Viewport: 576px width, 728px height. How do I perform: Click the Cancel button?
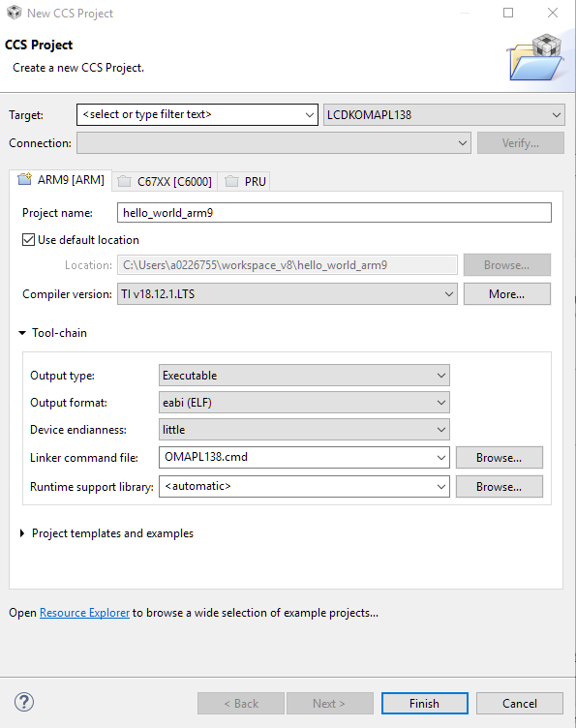click(x=520, y=704)
